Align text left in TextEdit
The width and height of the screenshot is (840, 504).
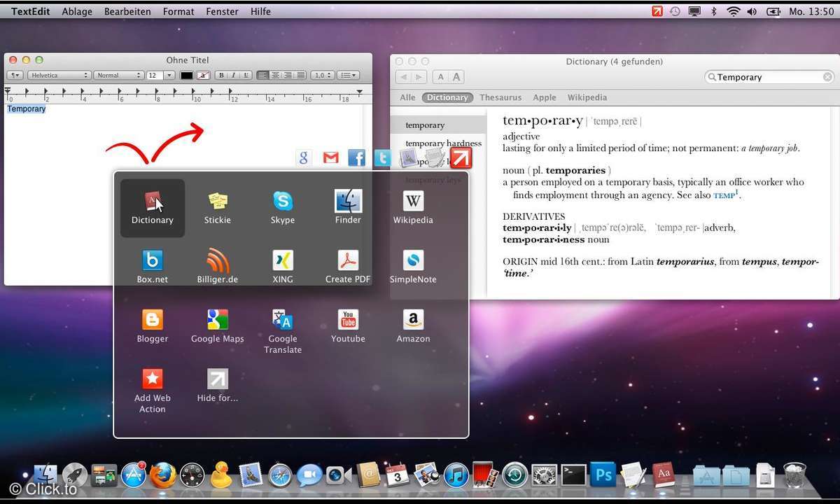point(262,75)
